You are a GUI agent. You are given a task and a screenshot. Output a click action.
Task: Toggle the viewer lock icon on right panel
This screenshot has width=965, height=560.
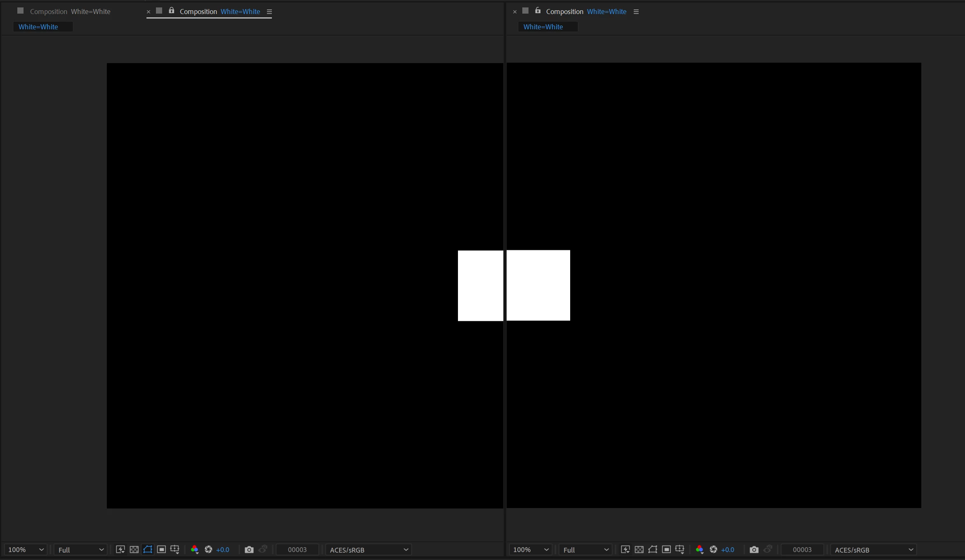tap(538, 11)
